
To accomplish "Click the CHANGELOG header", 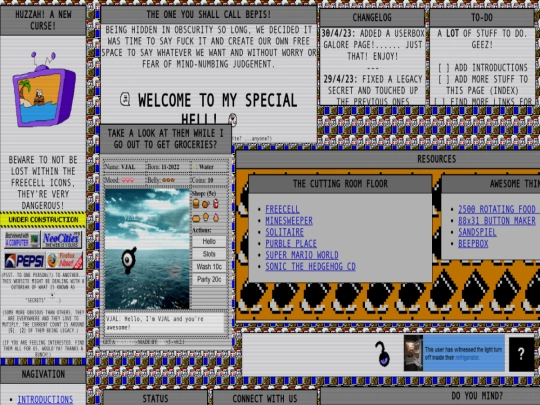I will (372, 17).
